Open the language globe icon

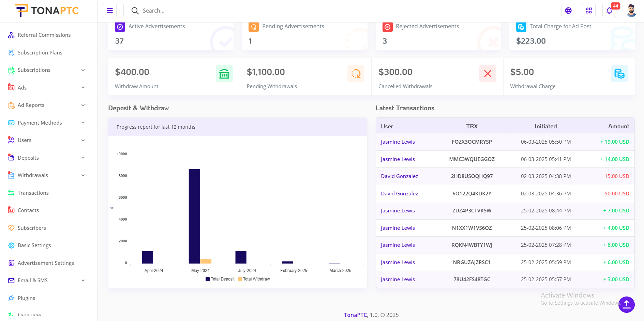click(568, 11)
